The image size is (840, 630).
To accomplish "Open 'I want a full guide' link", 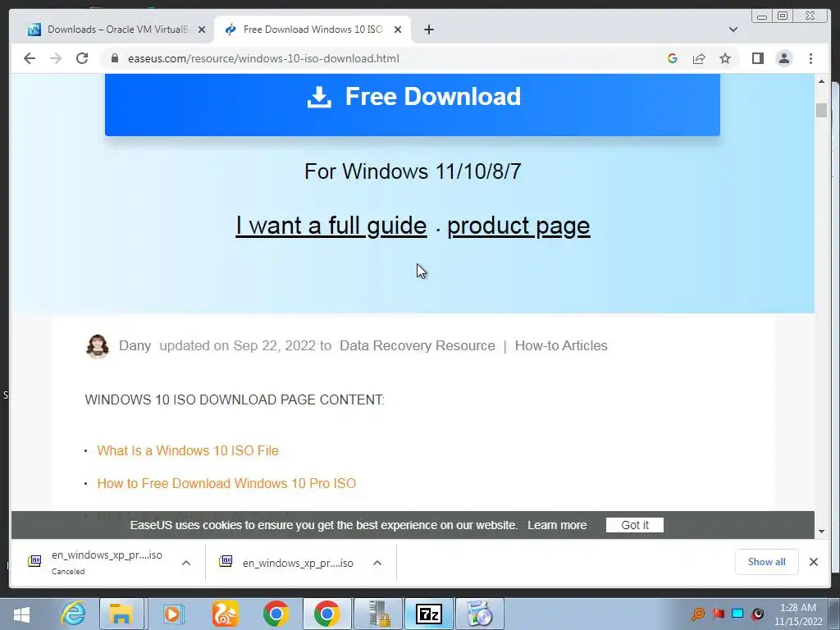I will pyautogui.click(x=331, y=226).
